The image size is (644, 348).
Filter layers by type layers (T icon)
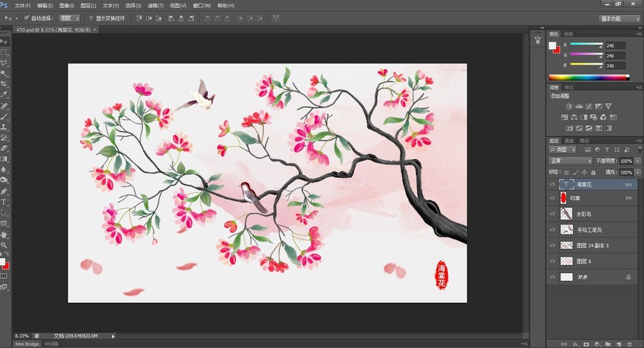click(607, 150)
